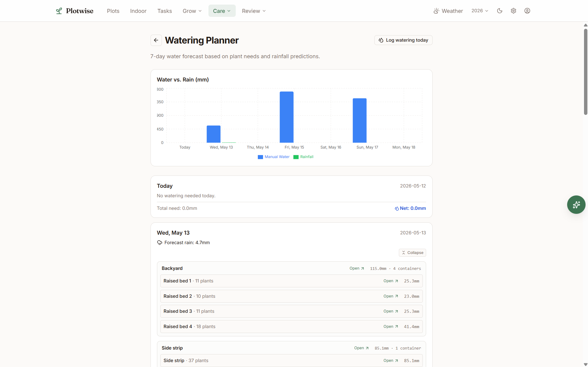Click 'Total need: 0.0mm' text
The width and height of the screenshot is (588, 367).
click(x=177, y=208)
